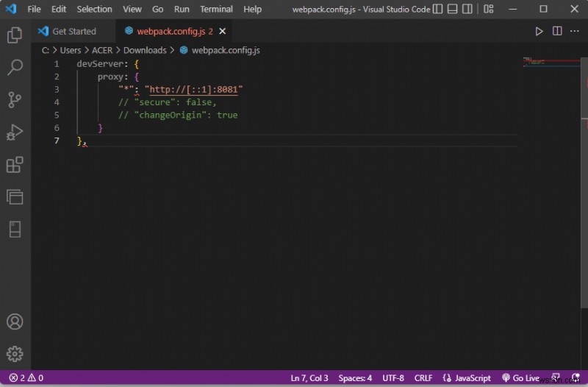The image size is (588, 387).
Task: Open the Explorer view in activity bar
Action: pyautogui.click(x=15, y=35)
